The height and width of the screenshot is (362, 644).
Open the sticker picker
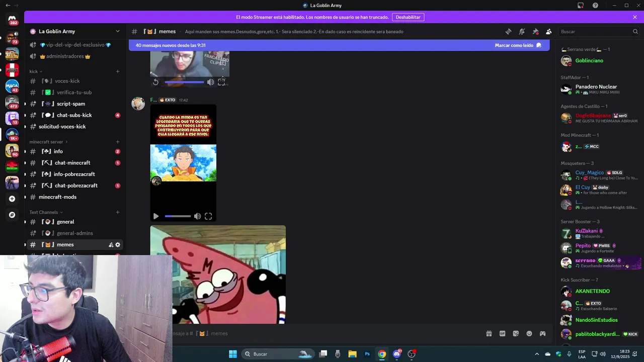[516, 333]
